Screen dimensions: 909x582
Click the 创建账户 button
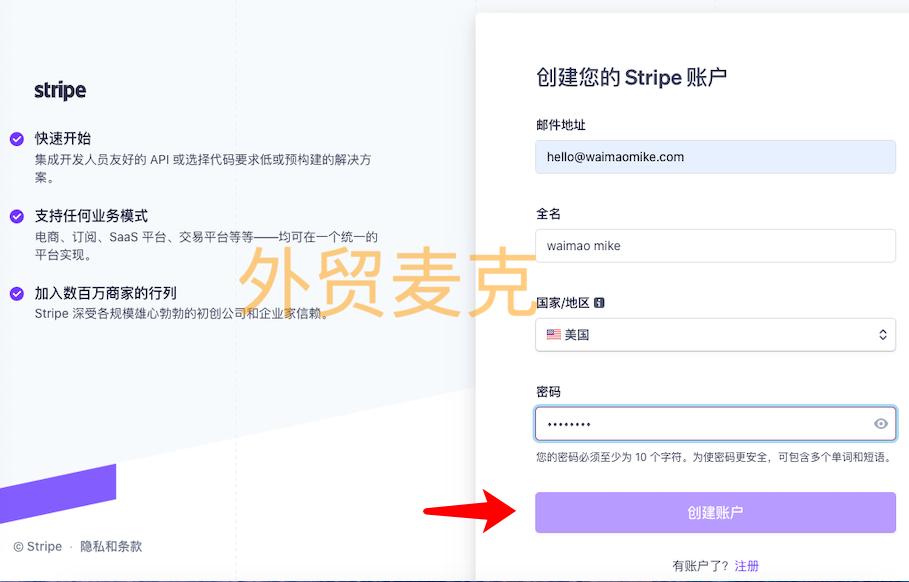point(715,511)
